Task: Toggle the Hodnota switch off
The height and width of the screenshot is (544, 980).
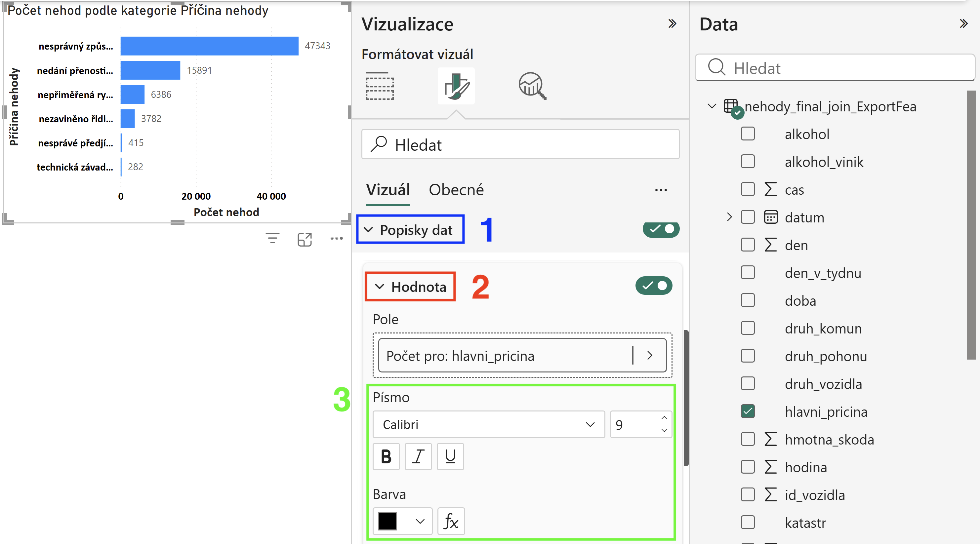Action: click(x=654, y=286)
